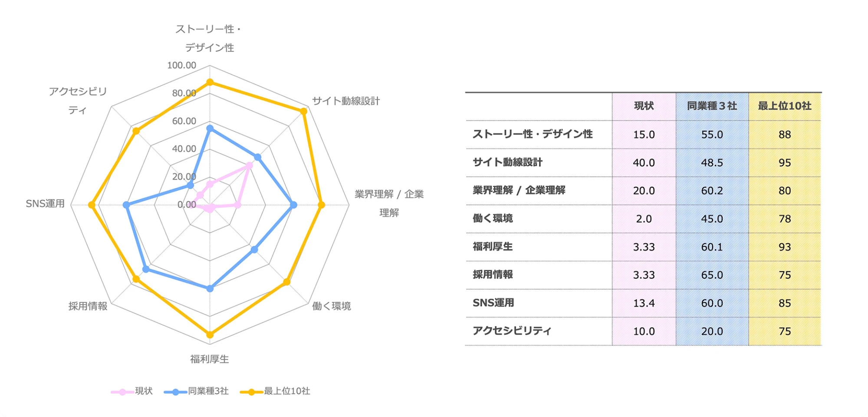Click the 最上位10社 table column header

click(784, 106)
